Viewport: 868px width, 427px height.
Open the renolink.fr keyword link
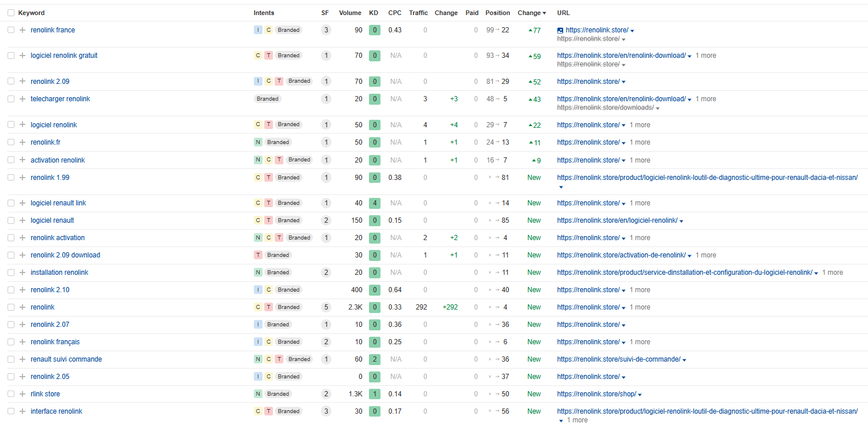45,142
